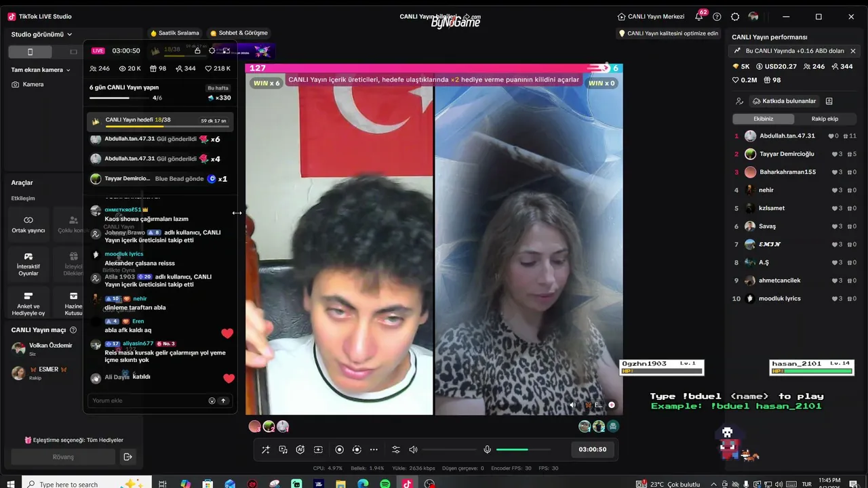868x488 pixels.
Task: Open TikTok LIVE Studio settings gear
Action: click(735, 16)
